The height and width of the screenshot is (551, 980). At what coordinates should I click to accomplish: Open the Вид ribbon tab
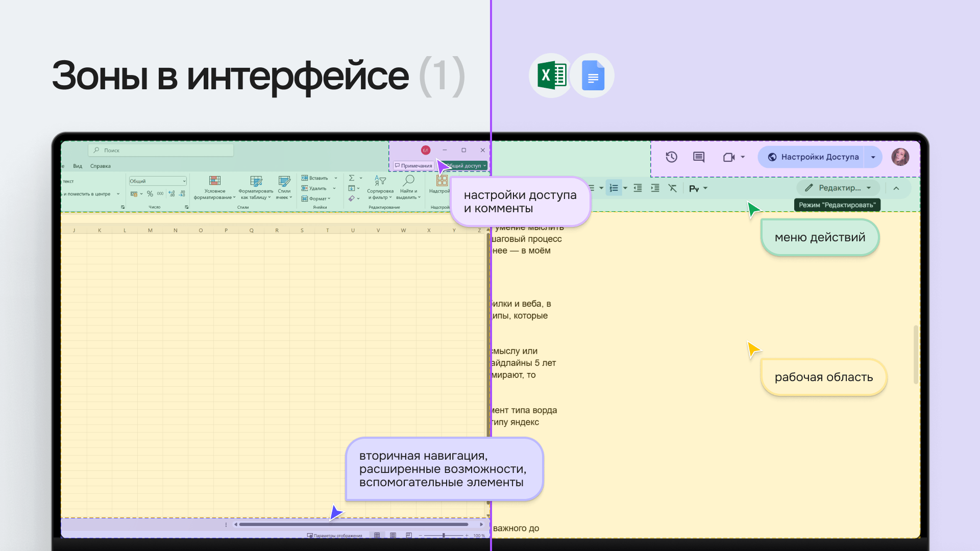pos(78,166)
